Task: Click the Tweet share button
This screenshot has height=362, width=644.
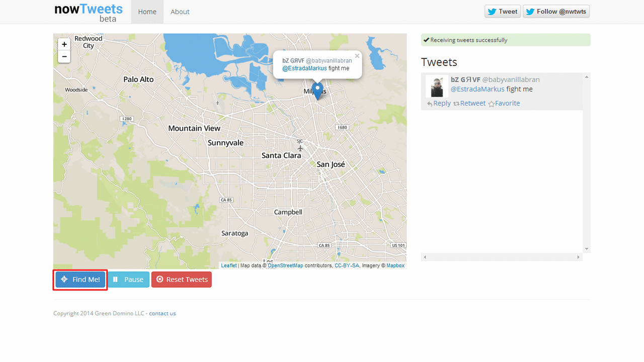Action: pyautogui.click(x=502, y=12)
